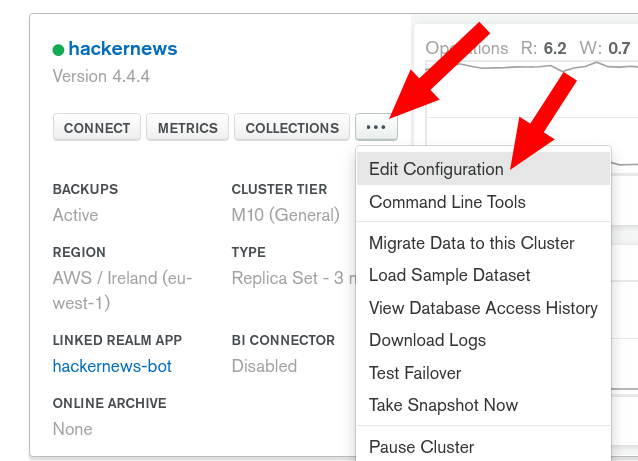The height and width of the screenshot is (461, 638).
Task: Open the hackernews-bot linked Realm app
Action: tap(112, 366)
